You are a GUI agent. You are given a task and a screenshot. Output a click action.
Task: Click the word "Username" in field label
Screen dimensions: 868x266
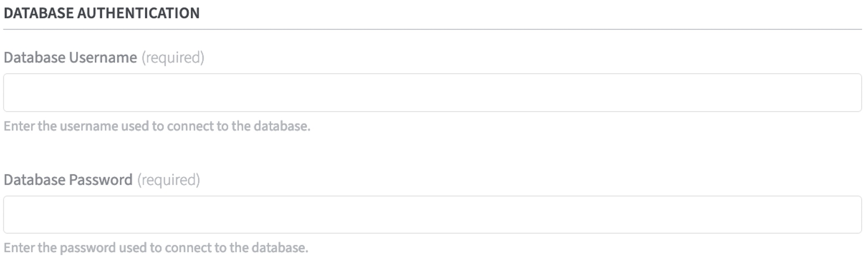(x=103, y=58)
